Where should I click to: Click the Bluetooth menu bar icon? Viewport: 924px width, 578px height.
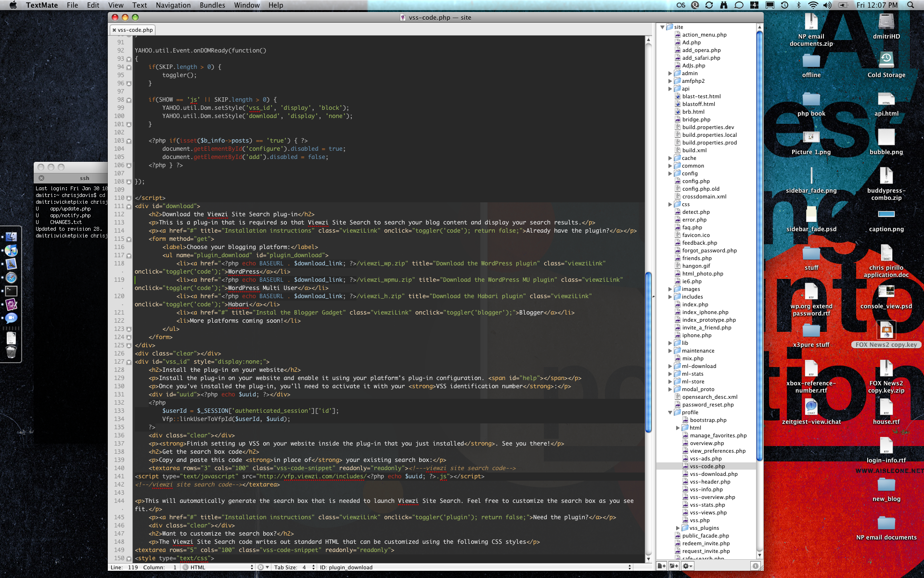click(x=799, y=5)
